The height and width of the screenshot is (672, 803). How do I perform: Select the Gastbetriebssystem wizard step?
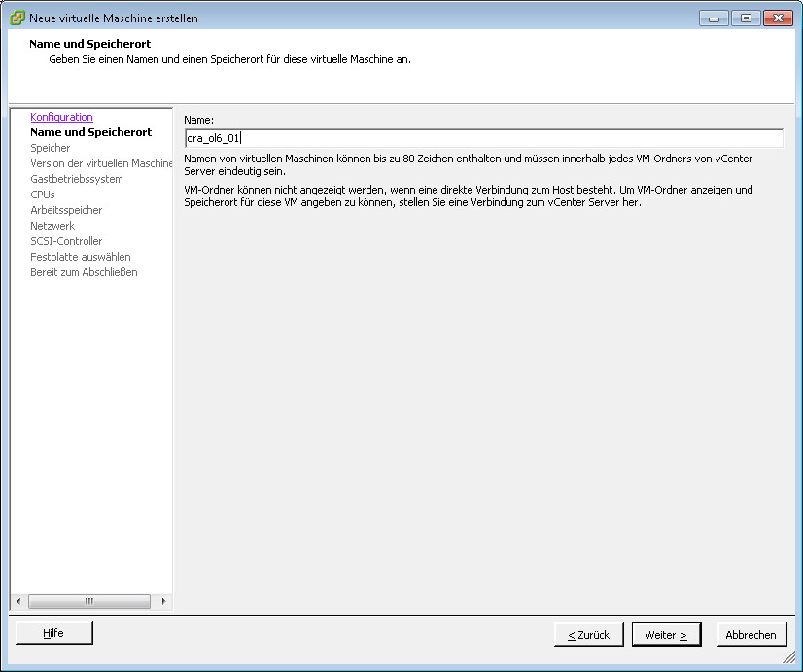click(x=77, y=179)
